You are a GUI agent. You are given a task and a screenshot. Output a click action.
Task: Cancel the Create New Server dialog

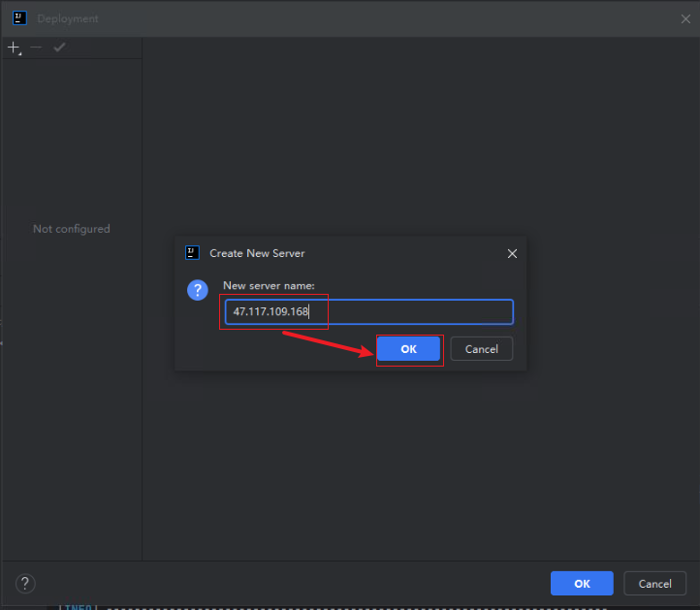(481, 349)
